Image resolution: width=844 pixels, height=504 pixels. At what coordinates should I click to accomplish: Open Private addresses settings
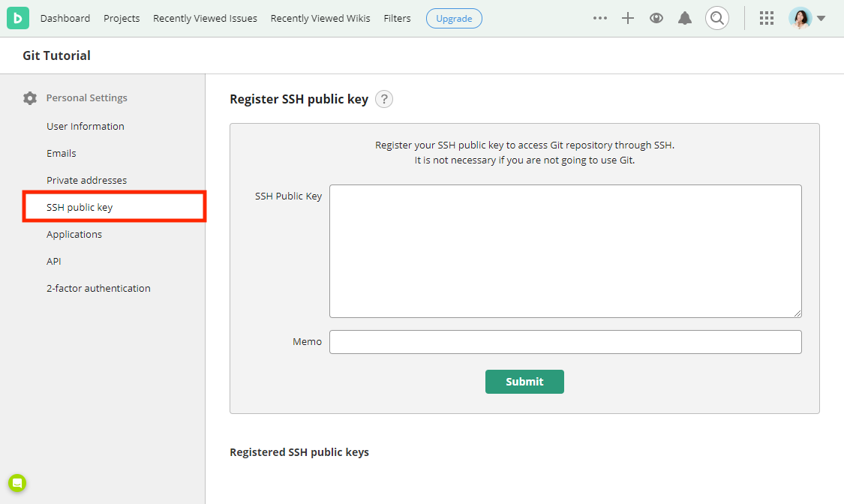coord(87,180)
